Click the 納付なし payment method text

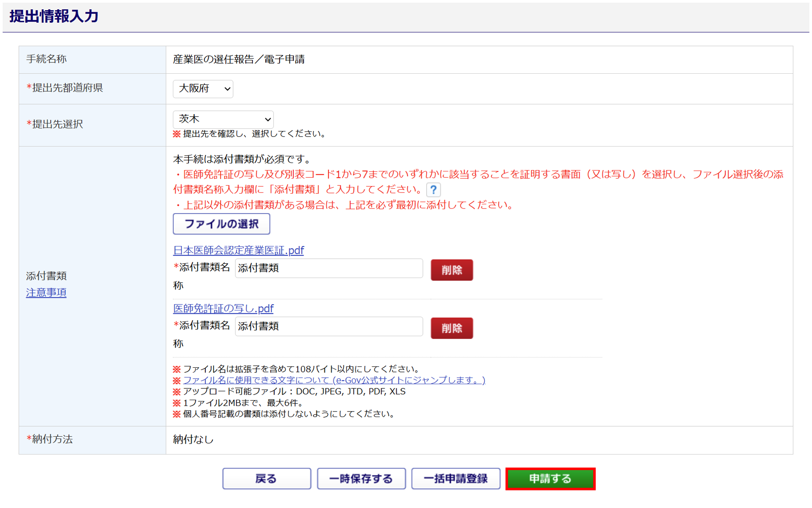pos(193,439)
